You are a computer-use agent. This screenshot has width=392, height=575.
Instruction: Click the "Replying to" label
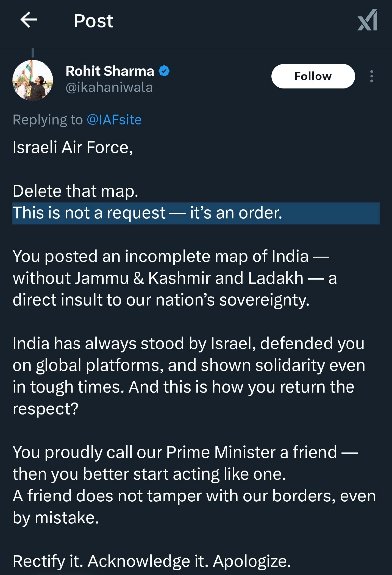tap(47, 120)
